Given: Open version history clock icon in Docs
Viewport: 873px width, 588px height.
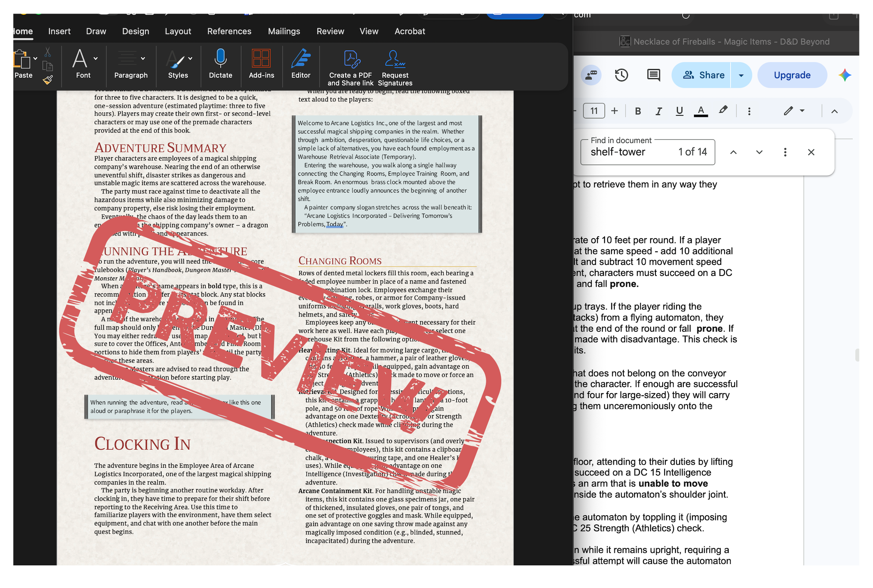Looking at the screenshot, I should [621, 75].
